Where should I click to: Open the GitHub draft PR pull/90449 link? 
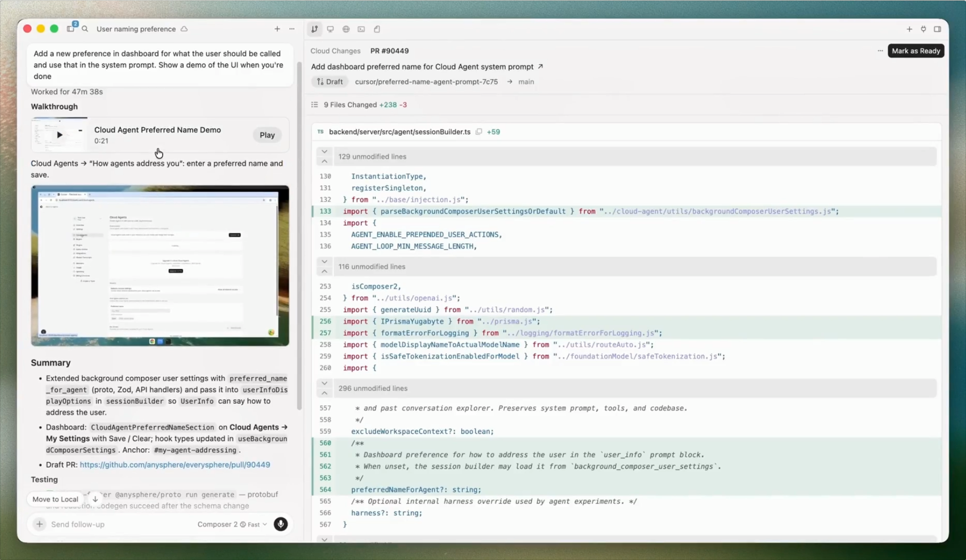click(175, 465)
